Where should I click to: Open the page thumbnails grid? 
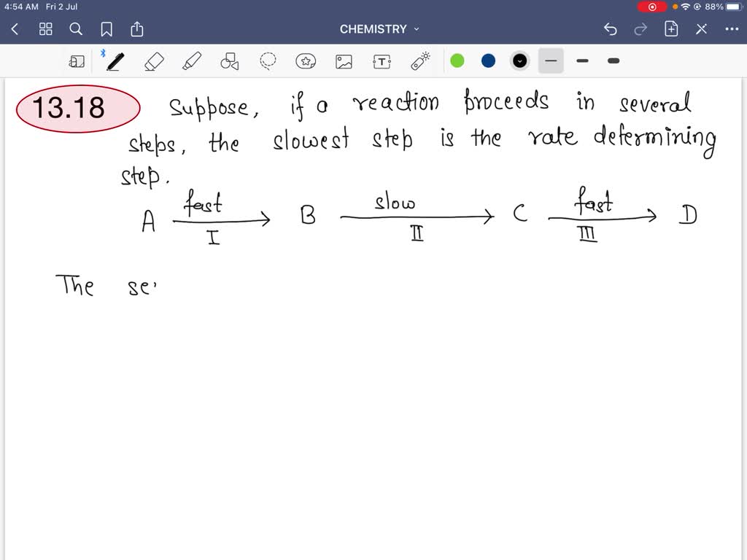coord(45,29)
